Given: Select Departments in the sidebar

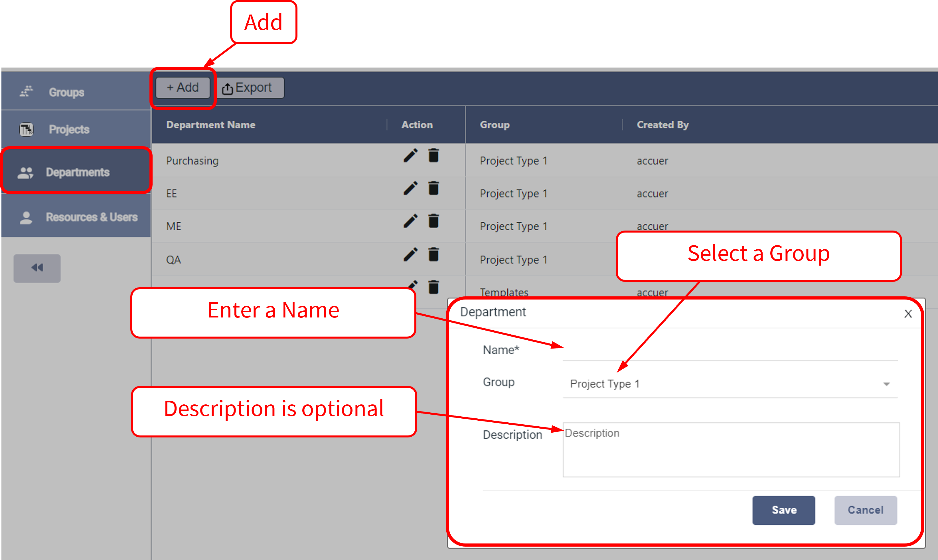Looking at the screenshot, I should [x=77, y=172].
